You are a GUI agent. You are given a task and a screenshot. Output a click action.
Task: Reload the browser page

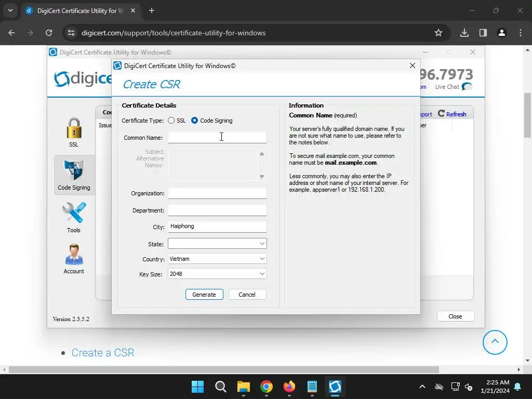click(x=49, y=33)
